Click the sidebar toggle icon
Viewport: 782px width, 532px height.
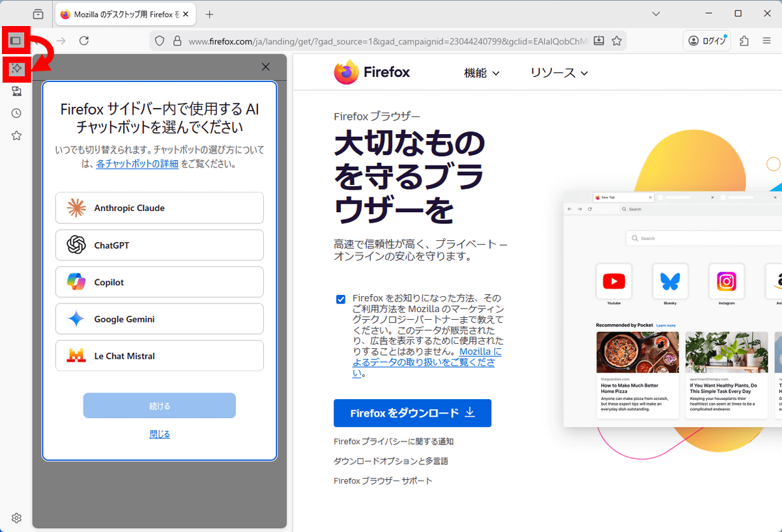(x=16, y=40)
